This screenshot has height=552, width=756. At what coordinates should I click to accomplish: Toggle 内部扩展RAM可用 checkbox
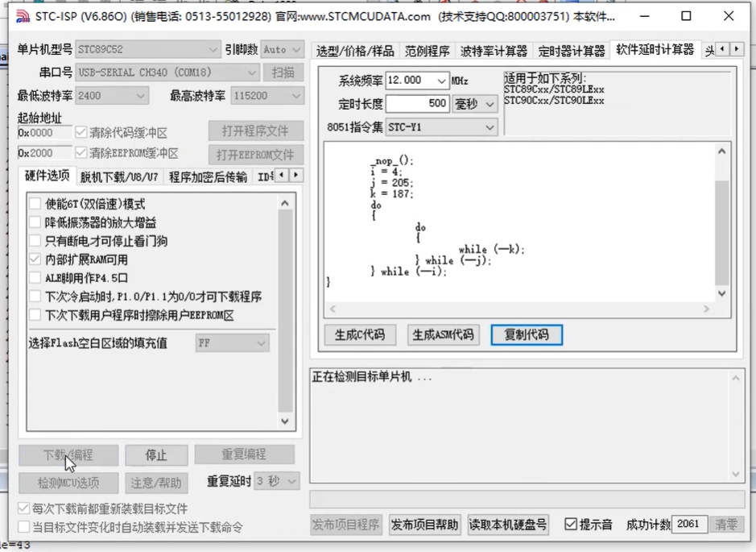point(35,259)
